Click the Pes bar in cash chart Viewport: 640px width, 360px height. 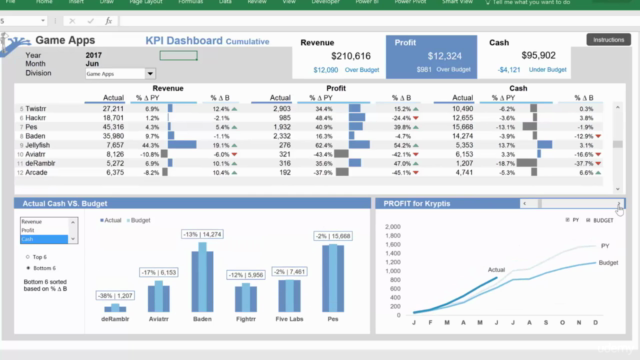(333, 278)
